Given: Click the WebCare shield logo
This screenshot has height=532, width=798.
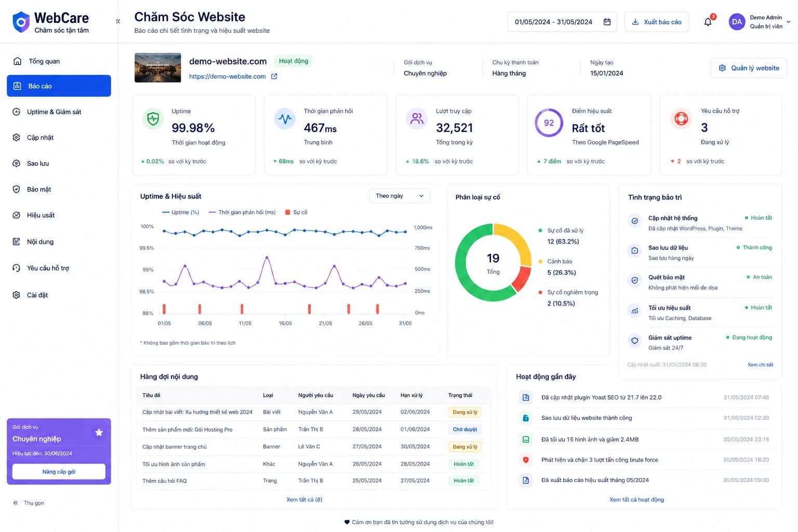Looking at the screenshot, I should 21,22.
